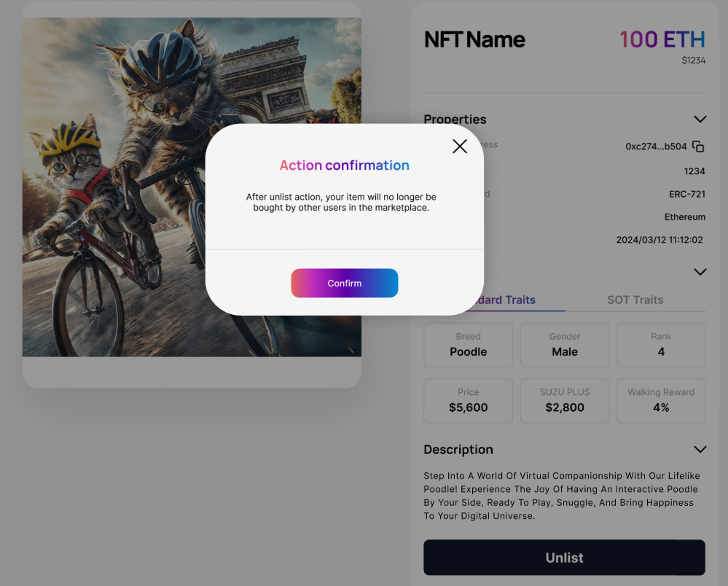Collapse the Description section chevron

[x=700, y=450]
